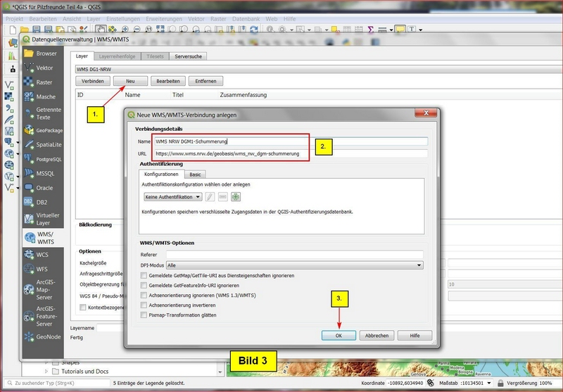Click the Abbrechen button
The width and height of the screenshot is (563, 392).
(377, 336)
